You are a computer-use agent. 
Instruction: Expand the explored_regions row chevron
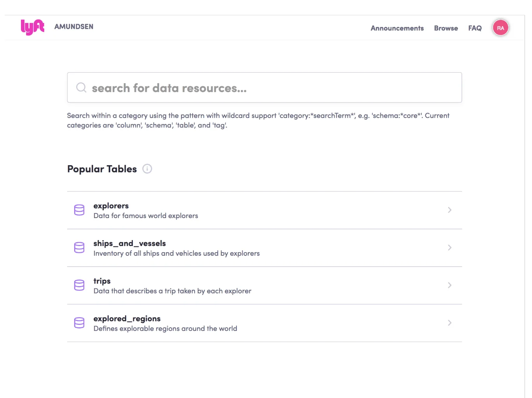click(450, 323)
